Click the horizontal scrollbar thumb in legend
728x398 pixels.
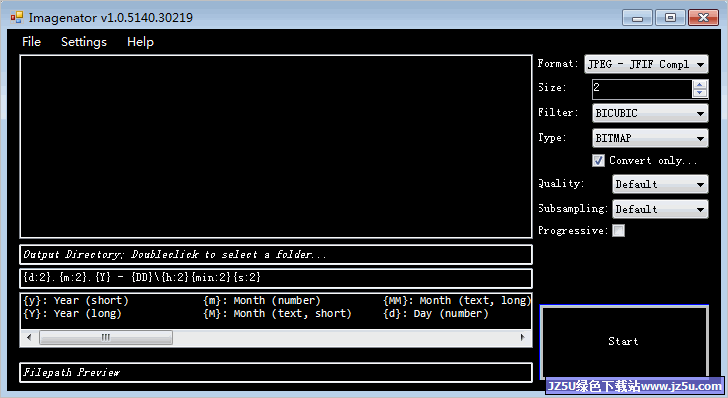click(106, 337)
